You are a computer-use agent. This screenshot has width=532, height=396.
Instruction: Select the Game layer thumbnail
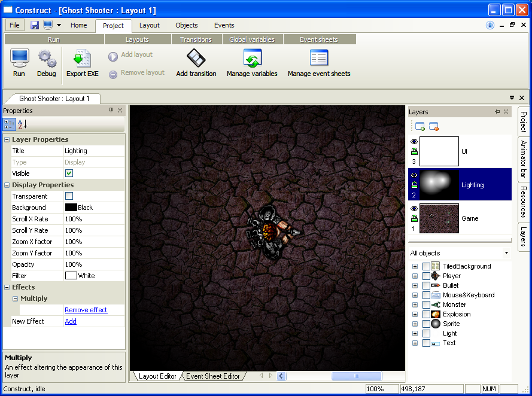point(439,218)
